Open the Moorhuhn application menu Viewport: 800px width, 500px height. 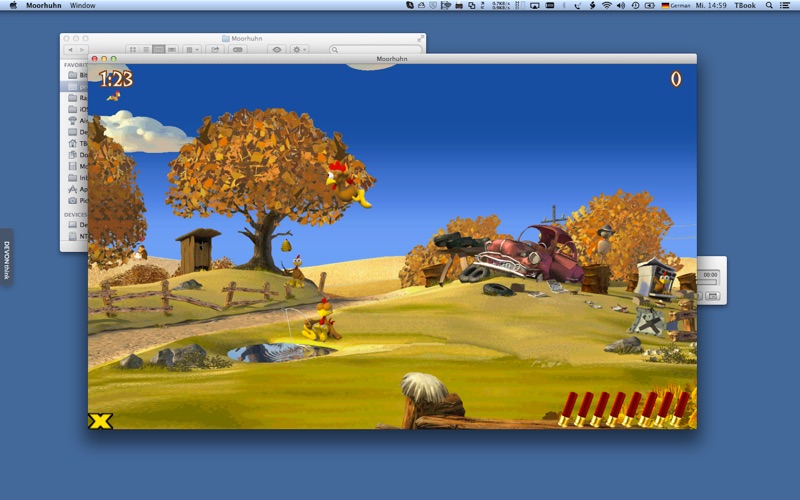pos(43,5)
